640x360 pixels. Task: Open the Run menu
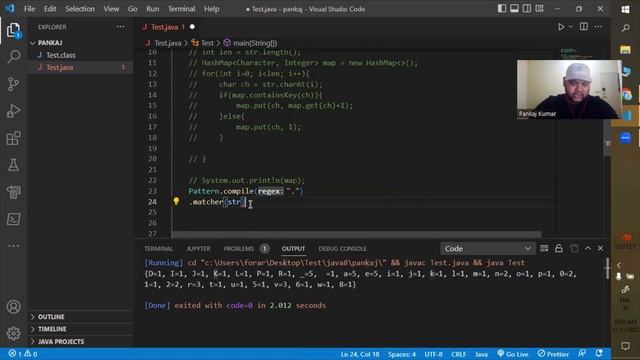coord(153,9)
